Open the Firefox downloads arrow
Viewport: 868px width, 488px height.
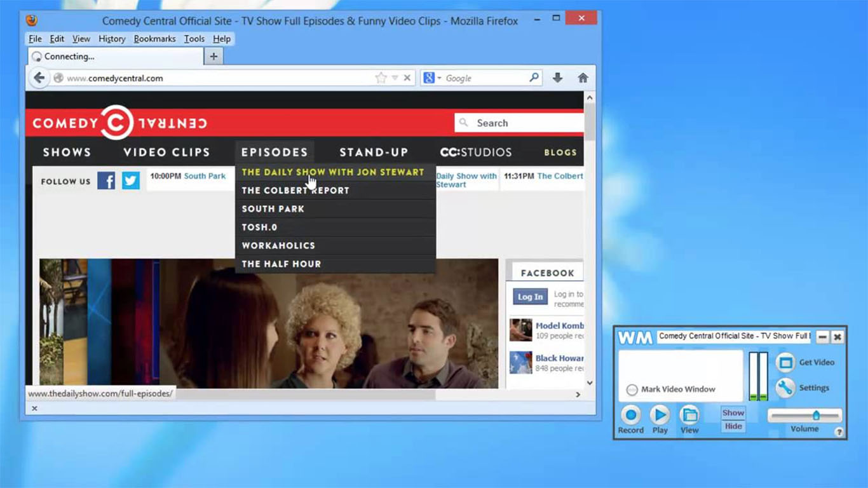[x=557, y=78]
